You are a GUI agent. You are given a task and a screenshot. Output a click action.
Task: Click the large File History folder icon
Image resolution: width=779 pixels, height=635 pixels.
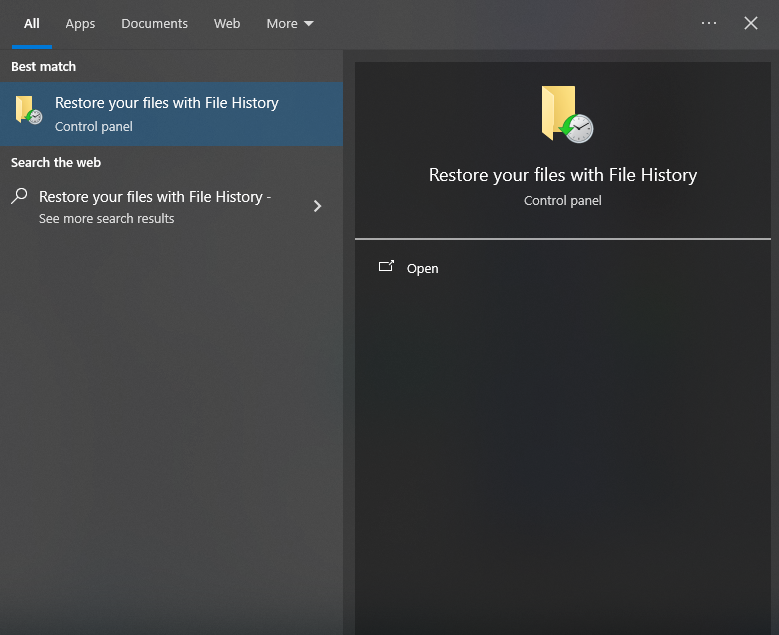point(567,114)
